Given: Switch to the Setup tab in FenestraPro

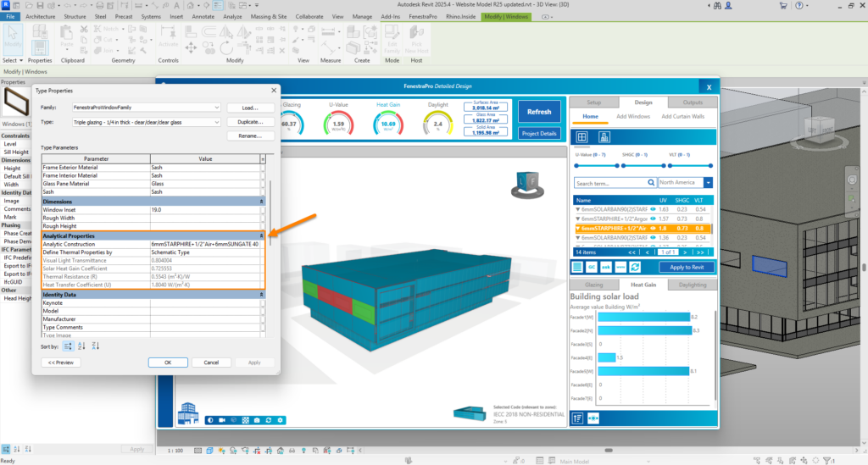Looking at the screenshot, I should tap(593, 102).
